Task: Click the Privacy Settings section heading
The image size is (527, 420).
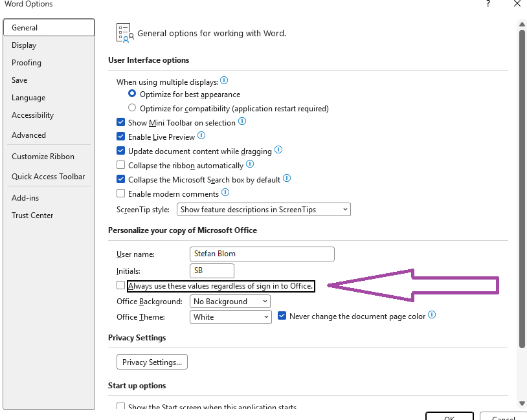Action: [137, 338]
